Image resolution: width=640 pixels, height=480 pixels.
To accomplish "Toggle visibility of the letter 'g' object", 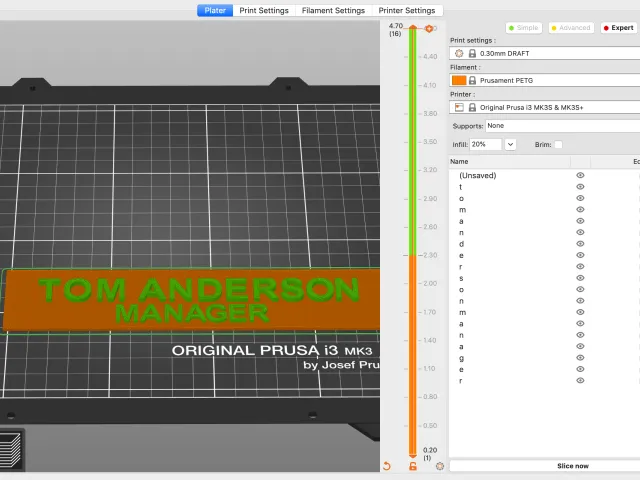I will coord(580,358).
